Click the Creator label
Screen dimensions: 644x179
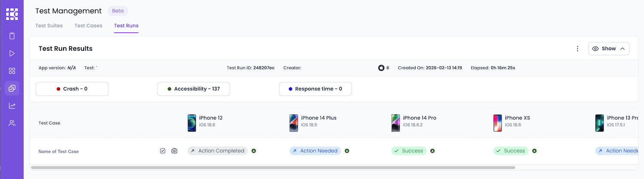(x=292, y=68)
